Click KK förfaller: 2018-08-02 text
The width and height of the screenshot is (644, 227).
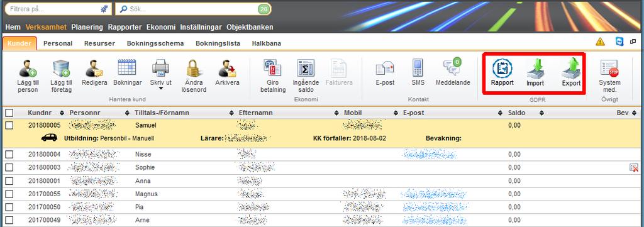(350, 138)
